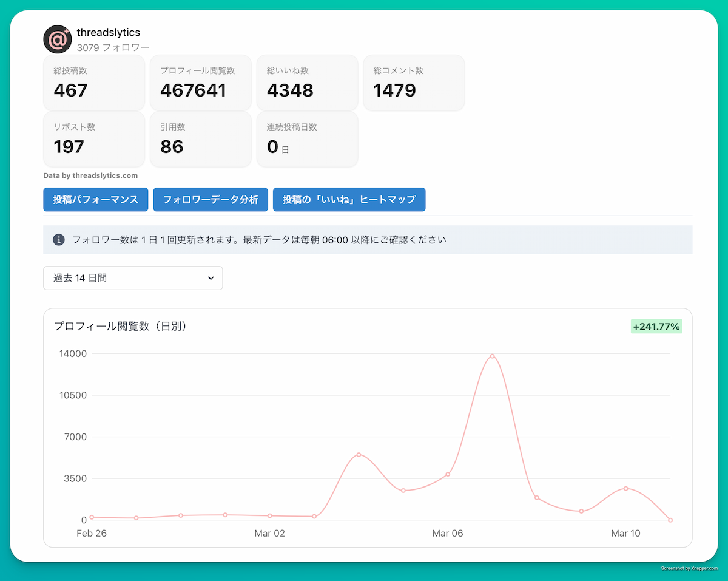Click the Mar 02 data point on the chart
The height and width of the screenshot is (581, 728).
tap(269, 516)
